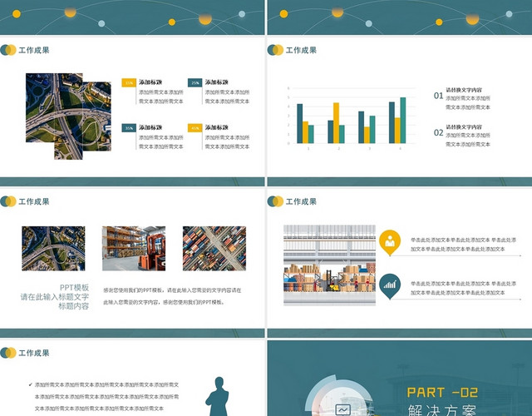This screenshot has width=532, height=416.
Task: Select the yellow 15% tag
Action: coord(129,82)
